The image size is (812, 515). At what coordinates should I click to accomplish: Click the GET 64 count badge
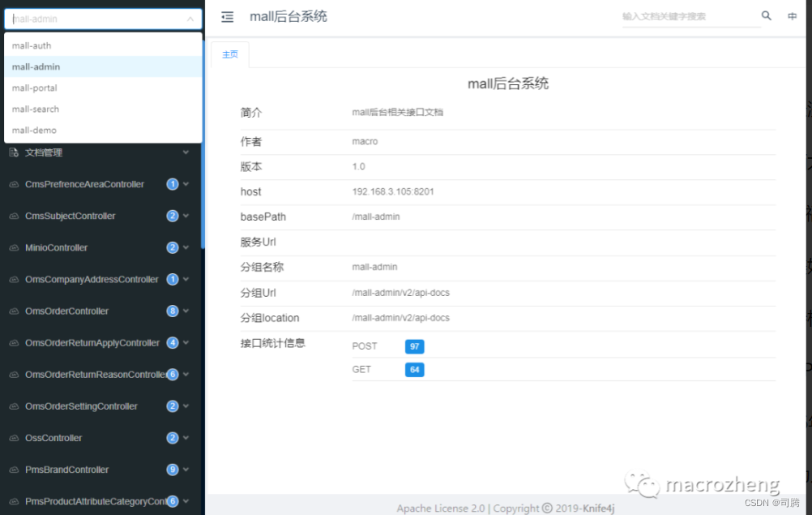(x=414, y=369)
